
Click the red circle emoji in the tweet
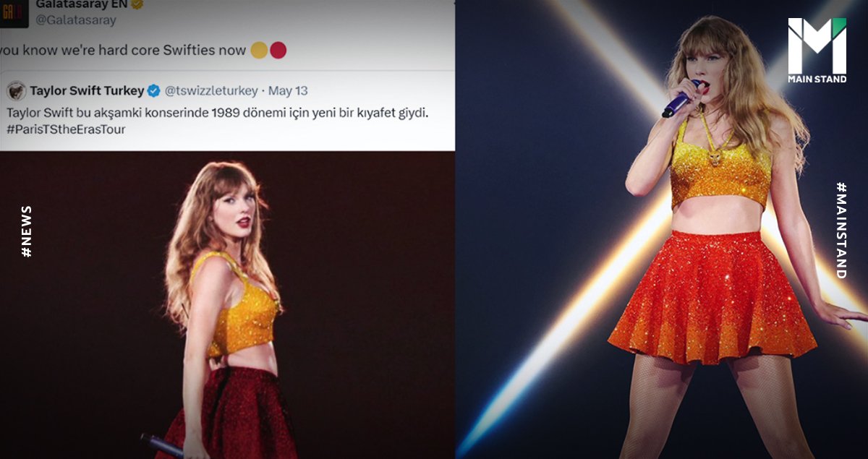coord(278,50)
